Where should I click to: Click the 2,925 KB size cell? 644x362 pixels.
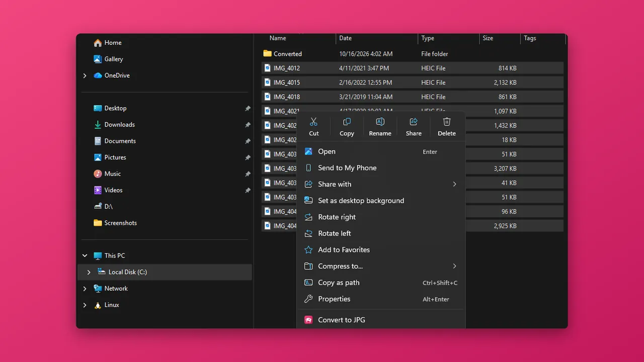(x=505, y=226)
